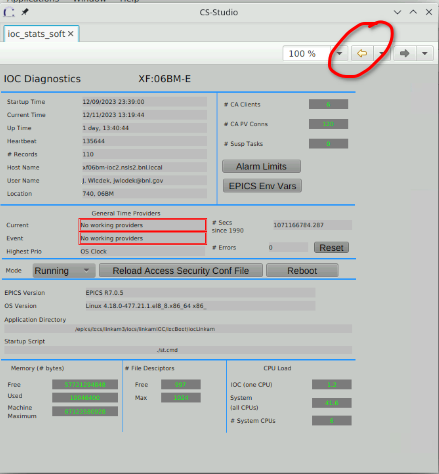Click the Current time provider field
439x474 pixels.
(143, 225)
